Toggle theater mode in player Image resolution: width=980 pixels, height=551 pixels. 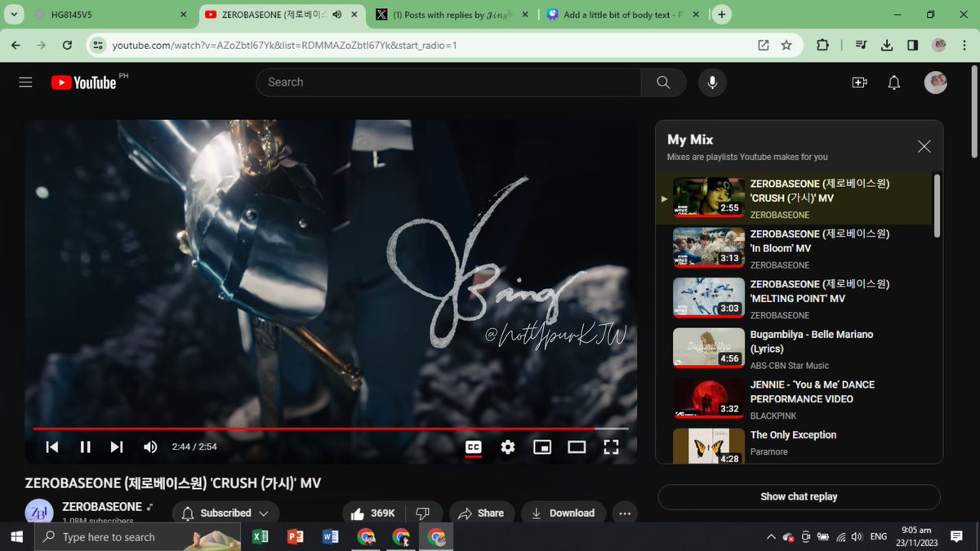coord(577,447)
